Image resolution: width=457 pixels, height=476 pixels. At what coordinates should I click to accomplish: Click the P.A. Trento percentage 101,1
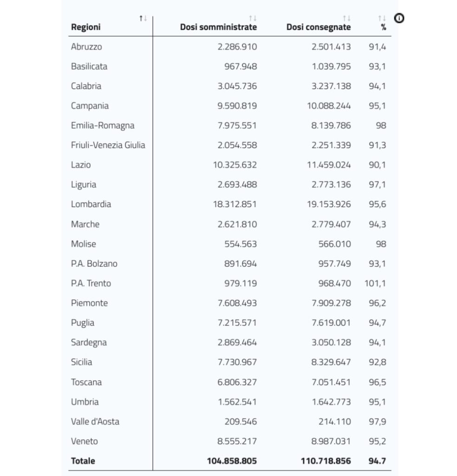pos(375,283)
